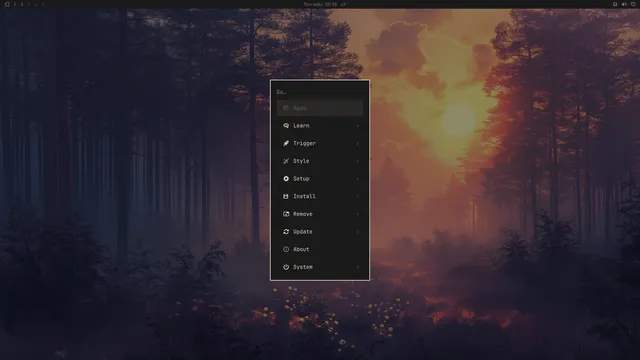Click the volume speaker icon in top bar
Screen dimensions: 640x360
624,4
